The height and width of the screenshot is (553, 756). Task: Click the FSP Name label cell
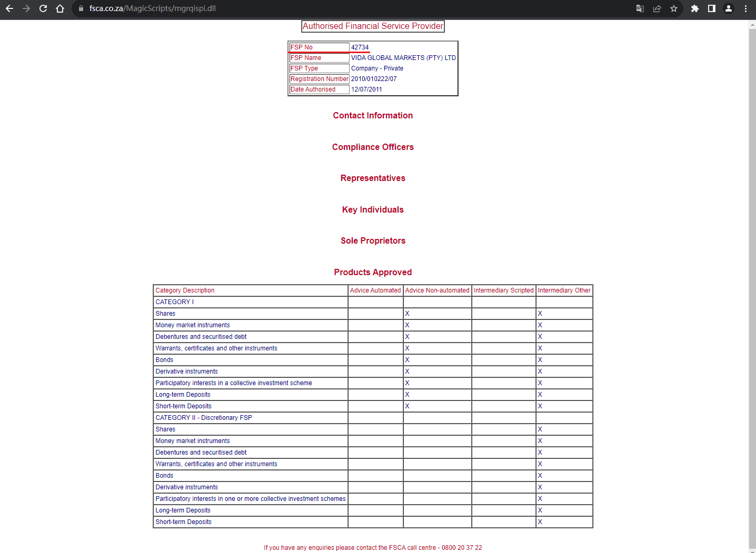[x=319, y=58]
